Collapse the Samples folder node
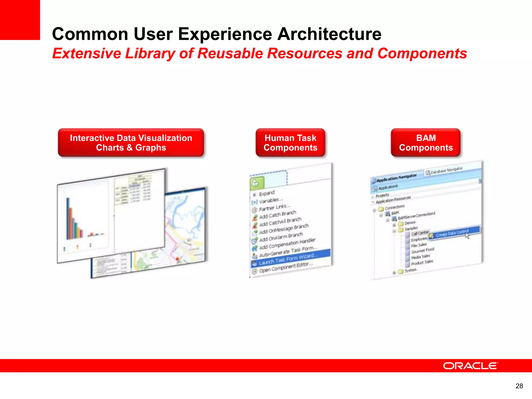 [x=394, y=231]
